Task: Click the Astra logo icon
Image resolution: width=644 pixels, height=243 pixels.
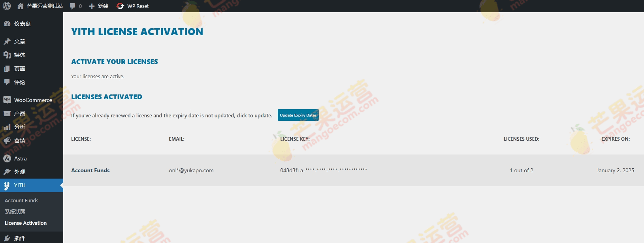Action: 7,158
